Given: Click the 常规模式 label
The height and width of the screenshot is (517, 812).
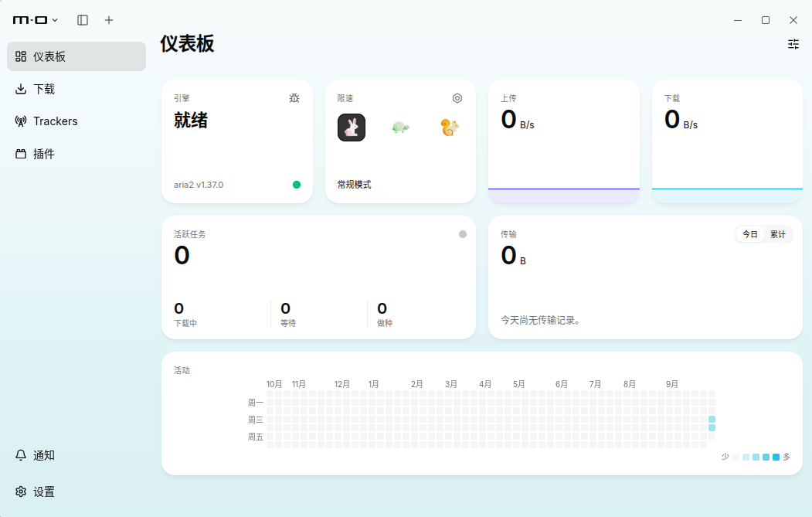Looking at the screenshot, I should (x=354, y=185).
